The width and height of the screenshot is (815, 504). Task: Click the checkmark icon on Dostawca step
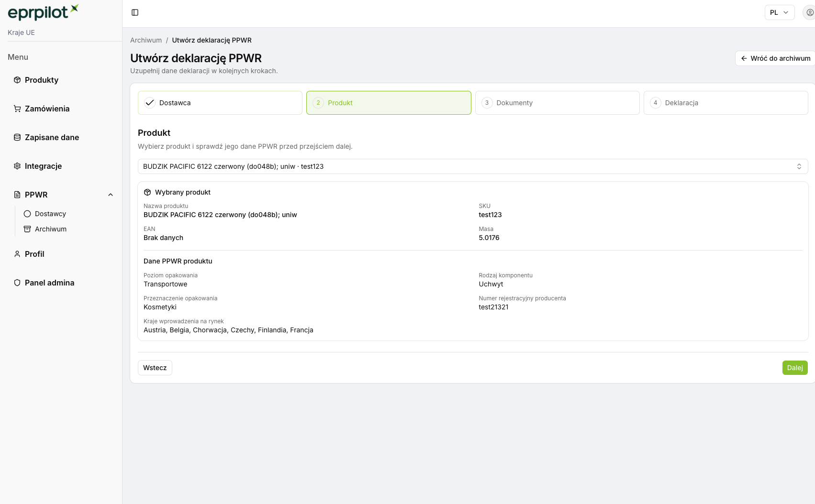point(150,103)
